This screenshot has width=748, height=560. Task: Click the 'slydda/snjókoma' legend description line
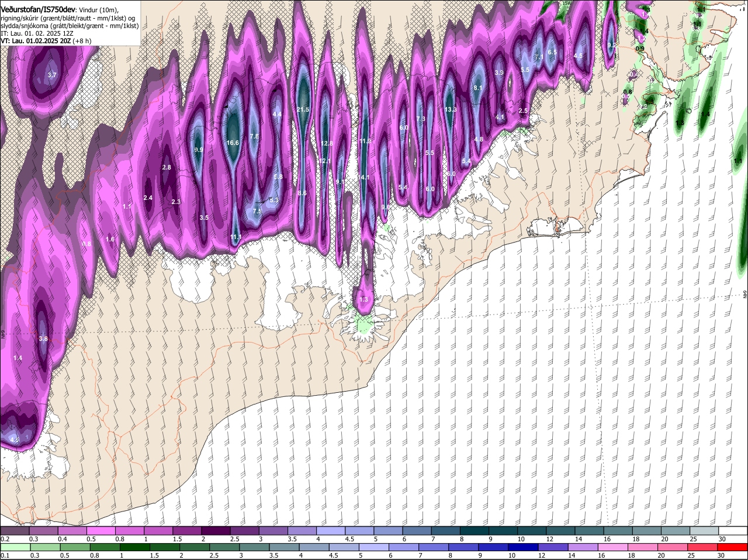(70, 26)
